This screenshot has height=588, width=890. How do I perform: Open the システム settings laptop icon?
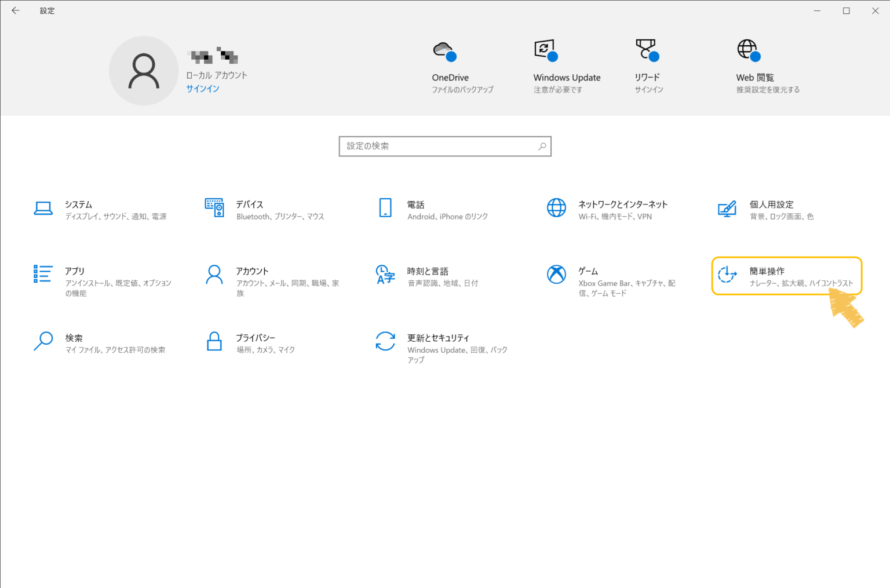pos(43,209)
